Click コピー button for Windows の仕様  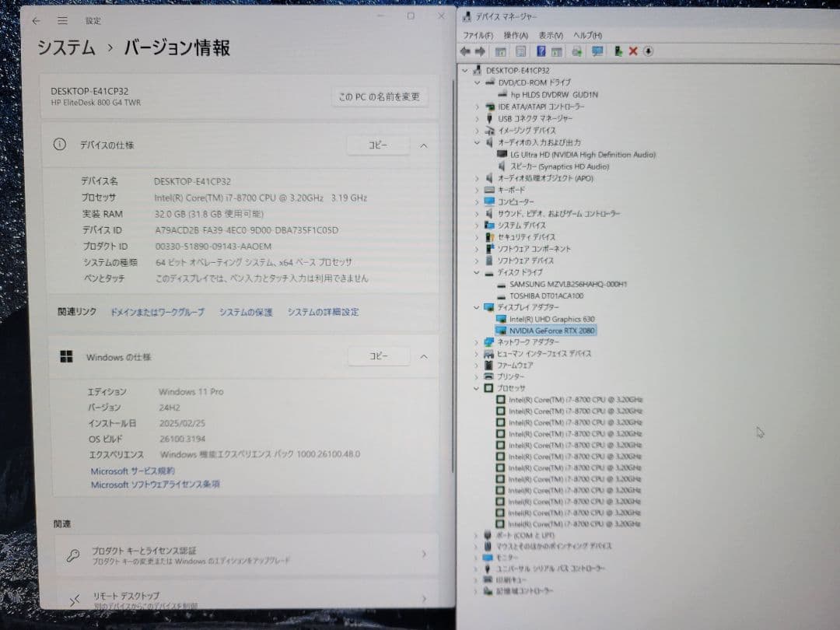pyautogui.click(x=378, y=356)
